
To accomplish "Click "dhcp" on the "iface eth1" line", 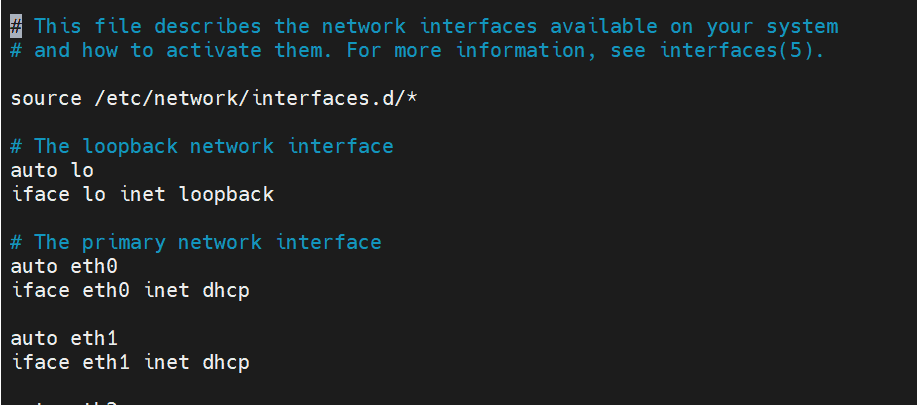I will click(x=226, y=362).
